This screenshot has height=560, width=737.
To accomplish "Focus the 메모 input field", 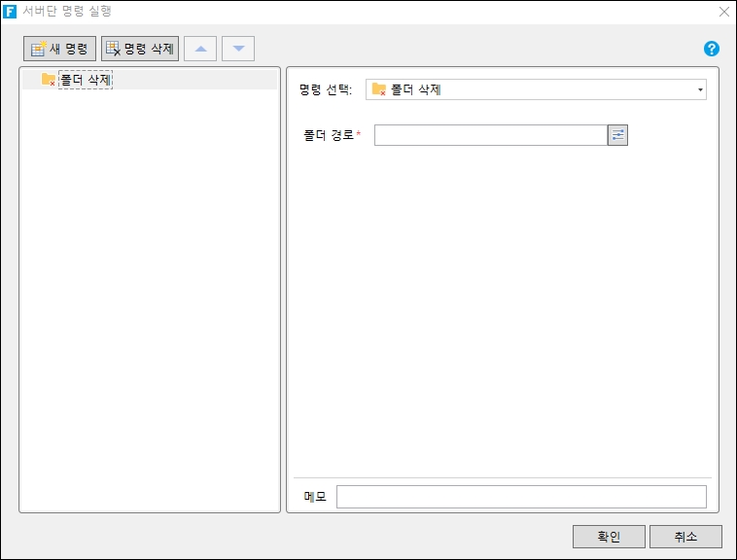I will coord(520,497).
